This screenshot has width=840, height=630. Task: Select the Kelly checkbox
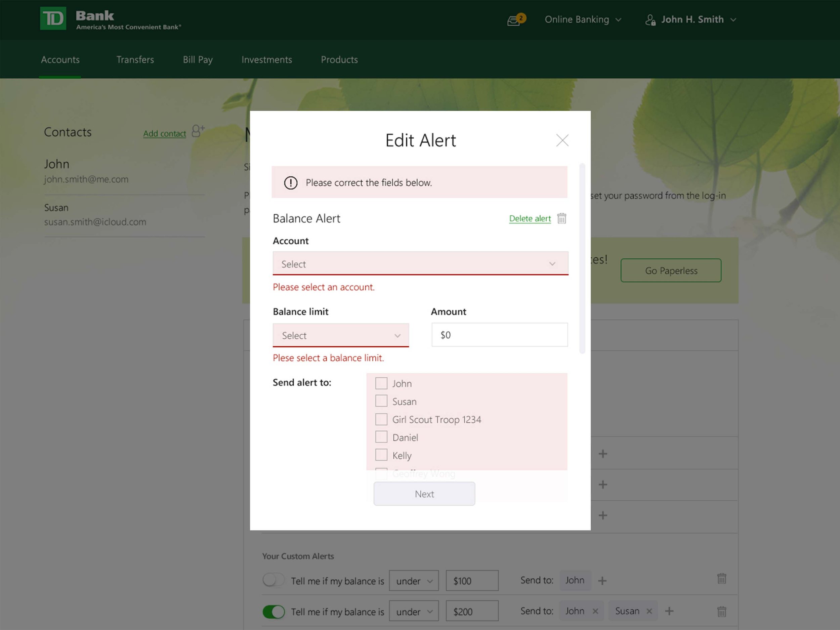coord(381,455)
